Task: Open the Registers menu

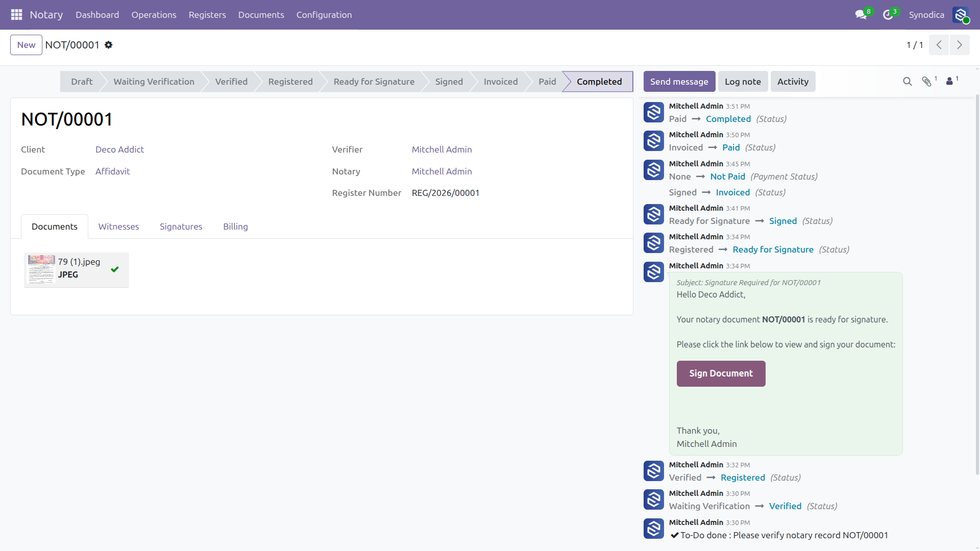Action: 207,15
